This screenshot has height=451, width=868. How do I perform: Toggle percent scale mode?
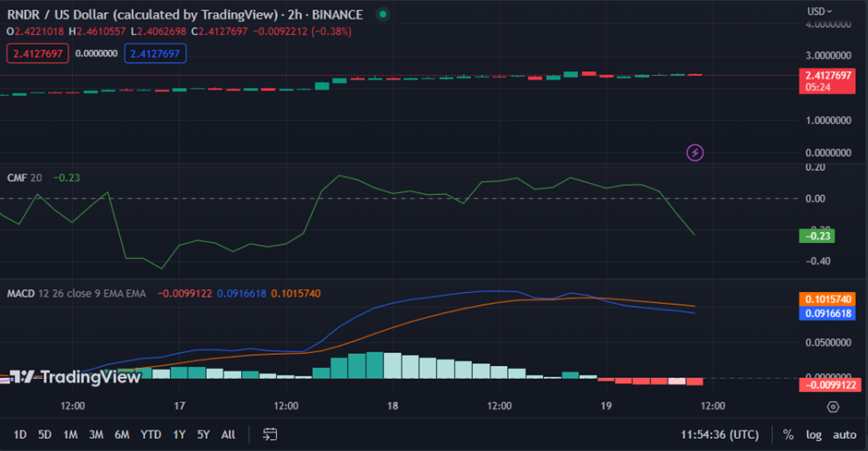coord(788,435)
